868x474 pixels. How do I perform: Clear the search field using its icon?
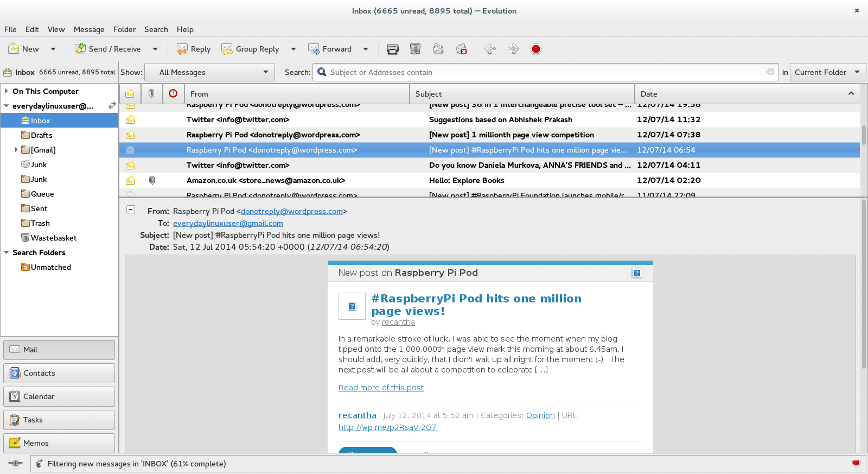(x=770, y=72)
